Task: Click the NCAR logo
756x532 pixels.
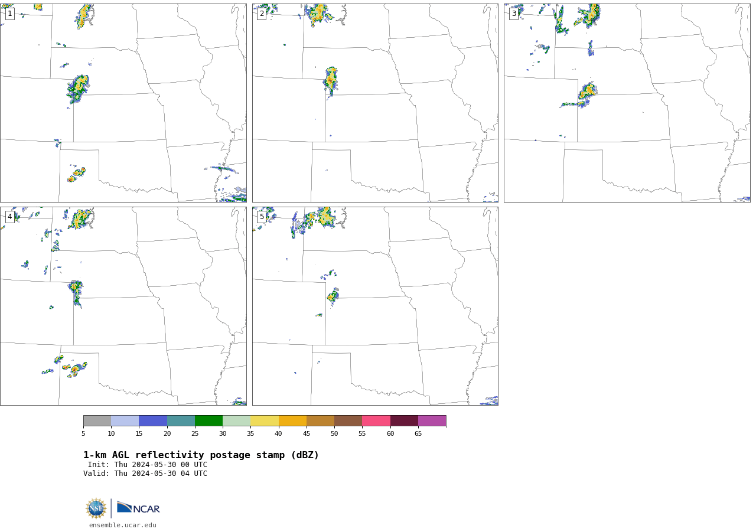Action: [138, 508]
